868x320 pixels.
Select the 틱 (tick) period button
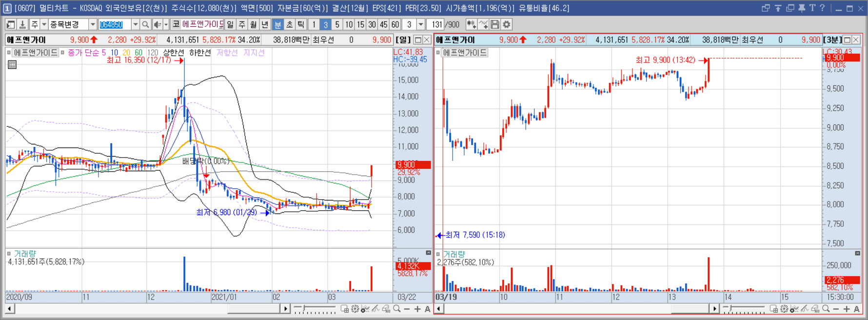301,24
